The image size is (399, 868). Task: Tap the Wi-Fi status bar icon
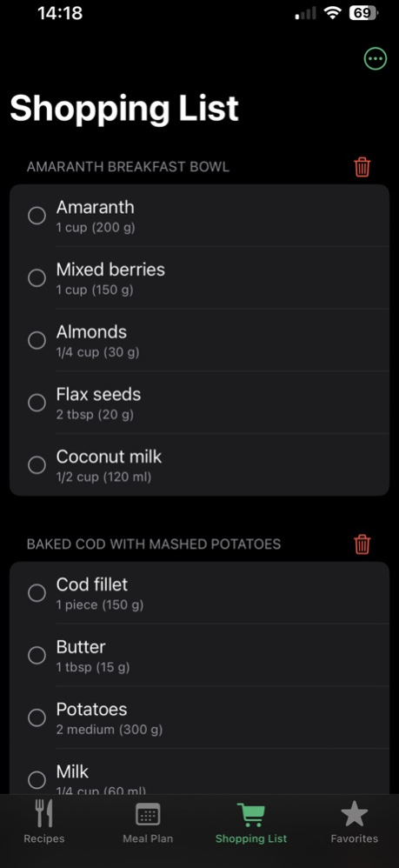[332, 13]
